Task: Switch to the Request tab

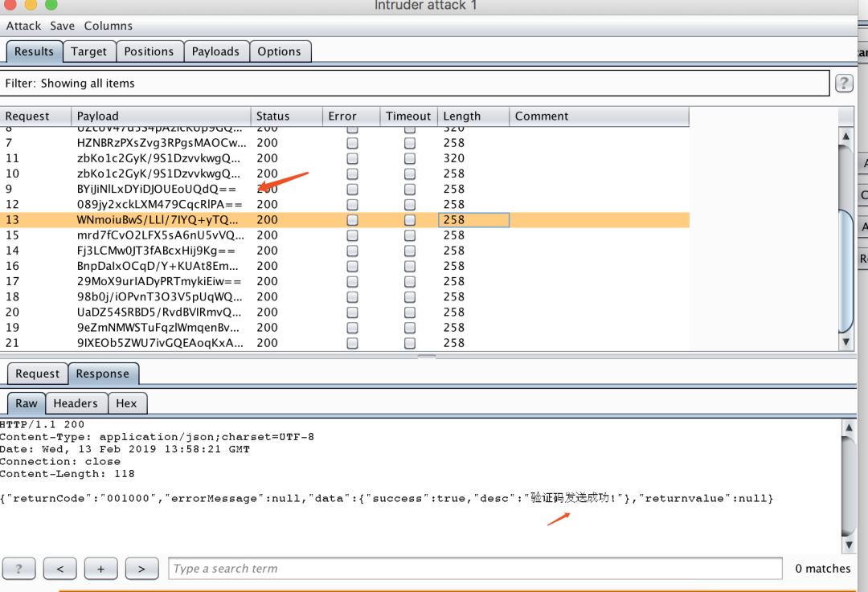Action: 37,374
